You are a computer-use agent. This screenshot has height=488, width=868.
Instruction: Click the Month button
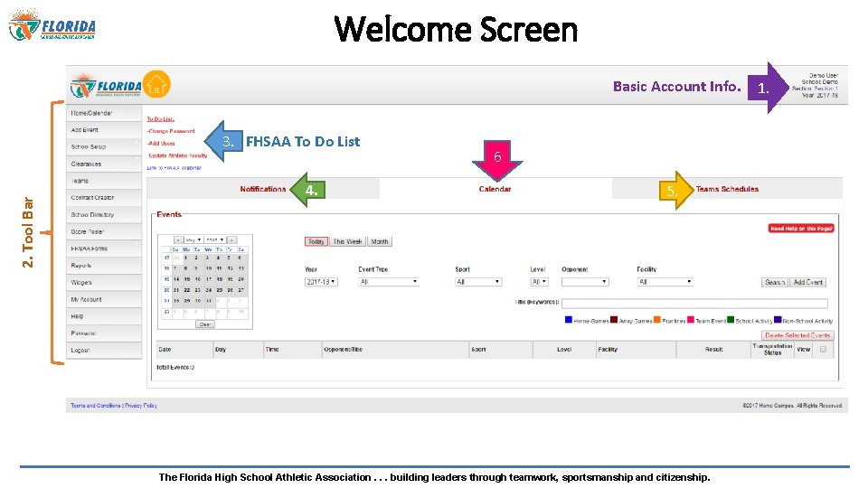coord(380,242)
